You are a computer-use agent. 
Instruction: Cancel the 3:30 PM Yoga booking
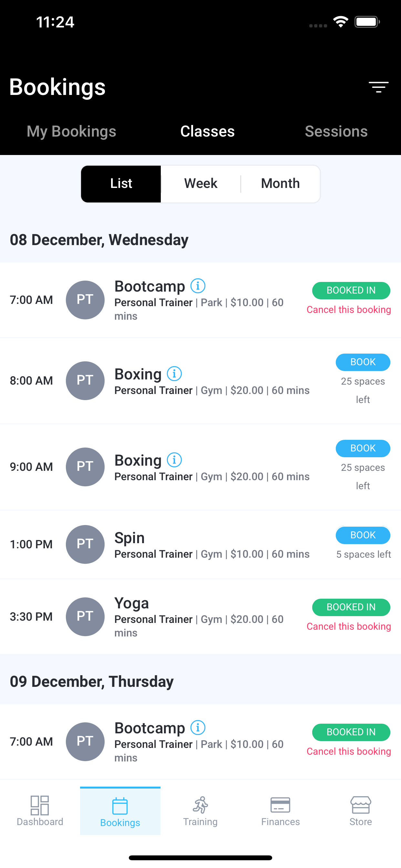point(349,626)
